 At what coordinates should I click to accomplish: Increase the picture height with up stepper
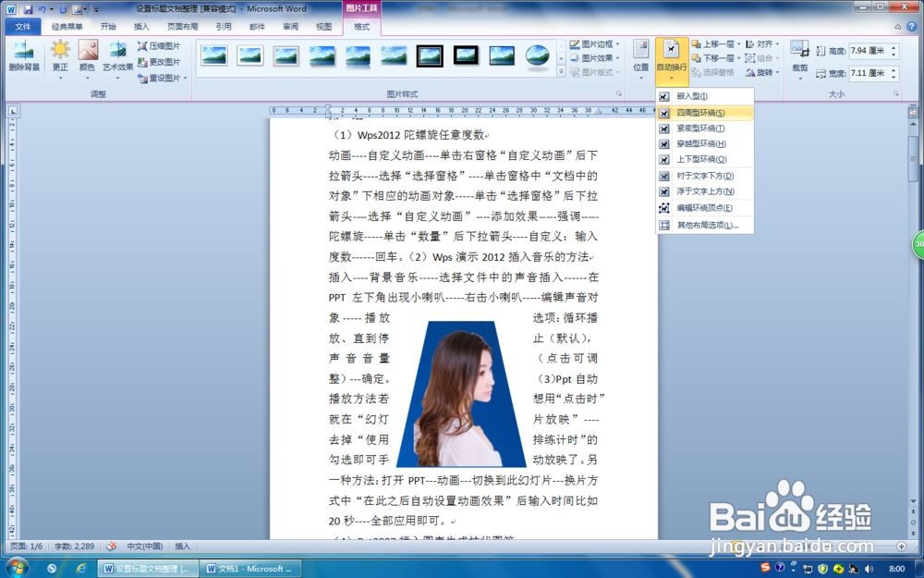coord(894,48)
